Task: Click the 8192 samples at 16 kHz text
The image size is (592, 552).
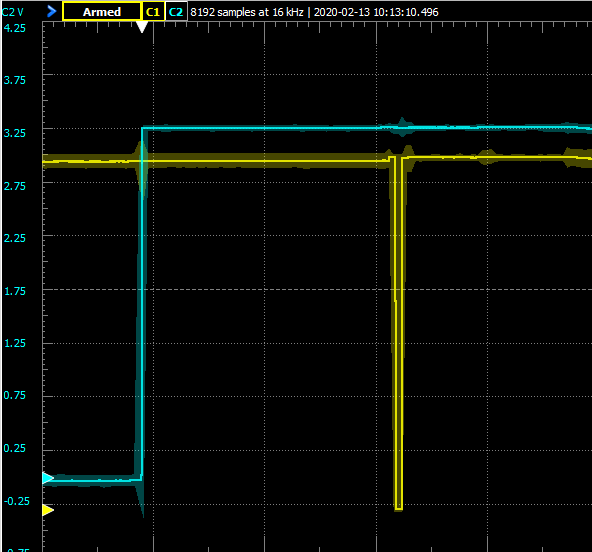Action: coord(247,12)
